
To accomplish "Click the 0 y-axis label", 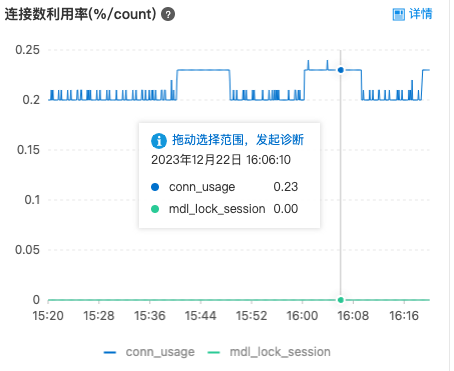I will tap(36, 300).
